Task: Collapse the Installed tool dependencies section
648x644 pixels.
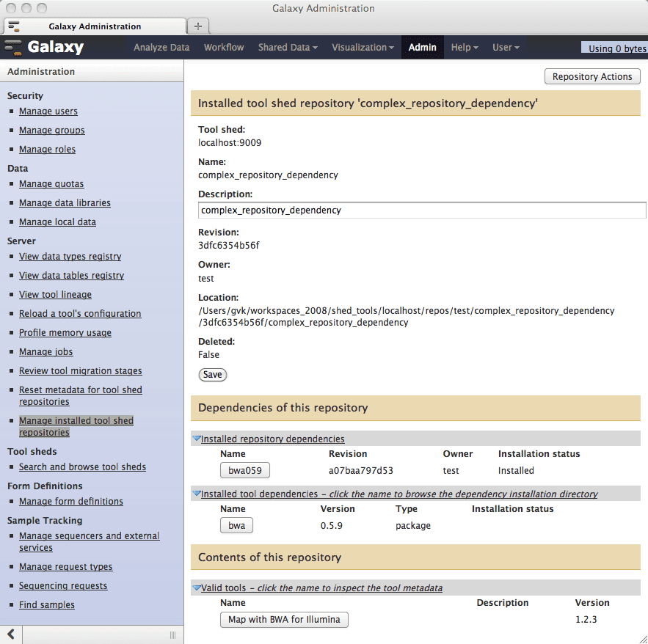Action: (x=197, y=494)
